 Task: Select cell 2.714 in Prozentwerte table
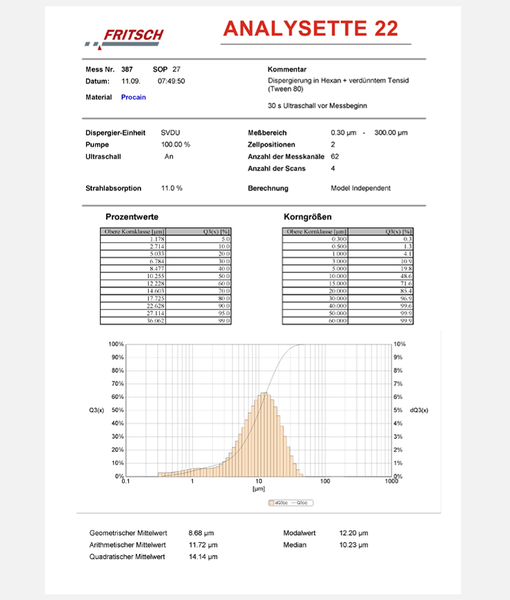133,246
